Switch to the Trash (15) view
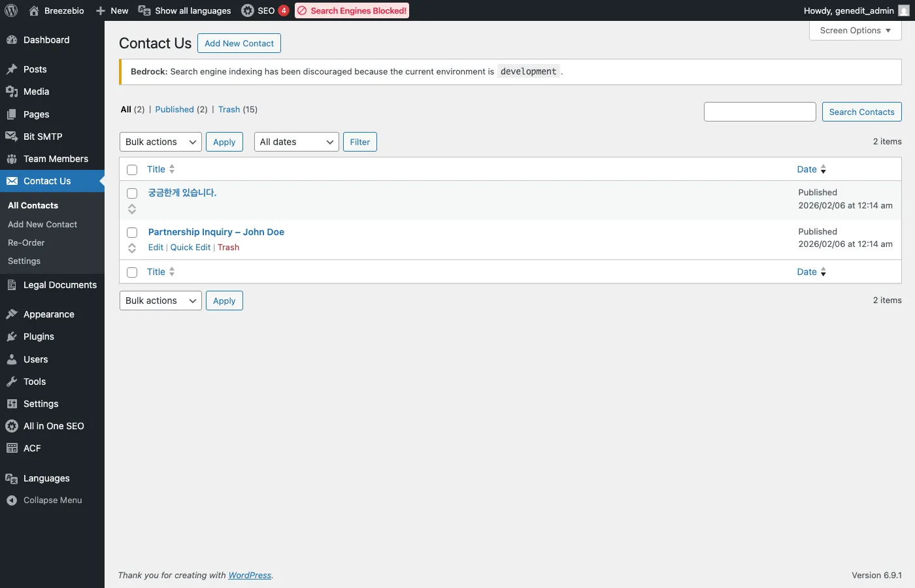The width and height of the screenshot is (915, 588). pos(229,110)
